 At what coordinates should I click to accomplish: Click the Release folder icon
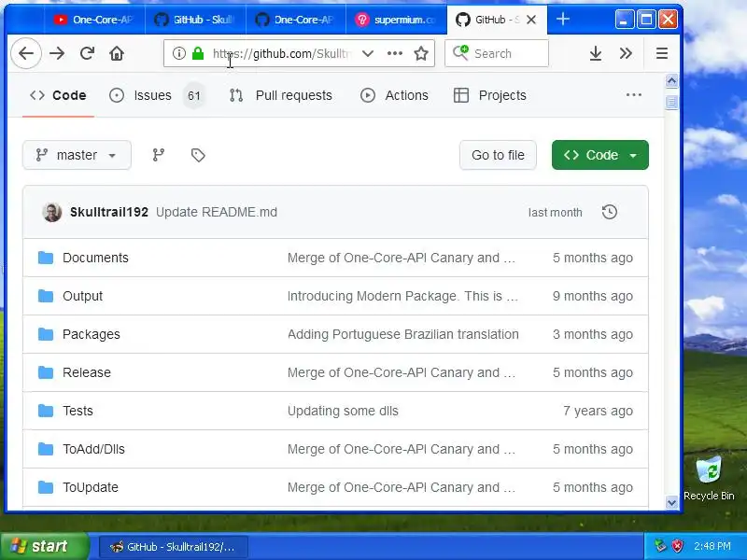(x=46, y=372)
